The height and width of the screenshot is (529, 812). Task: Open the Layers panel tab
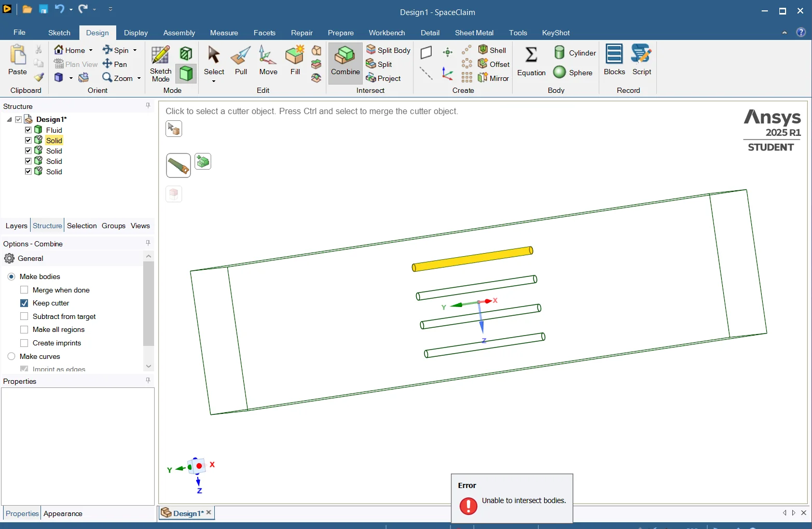click(x=16, y=226)
